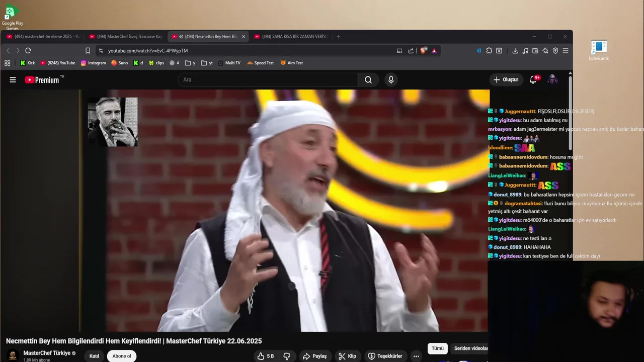
Task: Switch to MasterChef İsveç İkincisine tab
Action: (x=126, y=37)
